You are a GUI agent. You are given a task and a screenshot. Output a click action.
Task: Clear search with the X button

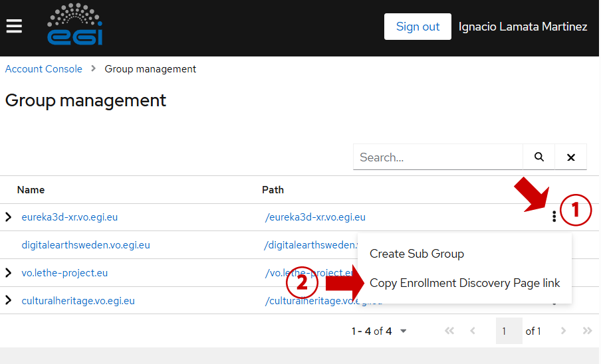(570, 157)
